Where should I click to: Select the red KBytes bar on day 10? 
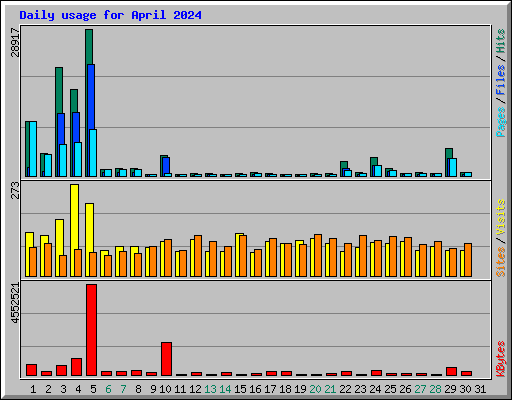(x=167, y=359)
